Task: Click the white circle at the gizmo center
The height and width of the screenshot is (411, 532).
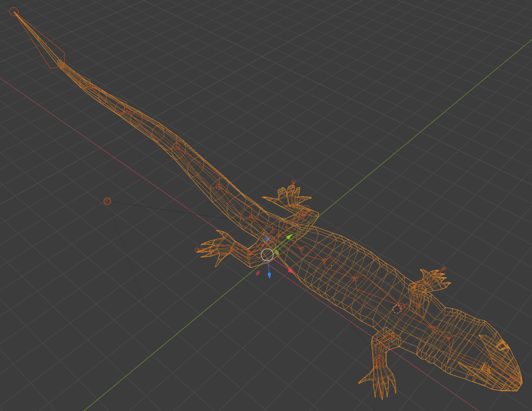Action: [x=267, y=254]
